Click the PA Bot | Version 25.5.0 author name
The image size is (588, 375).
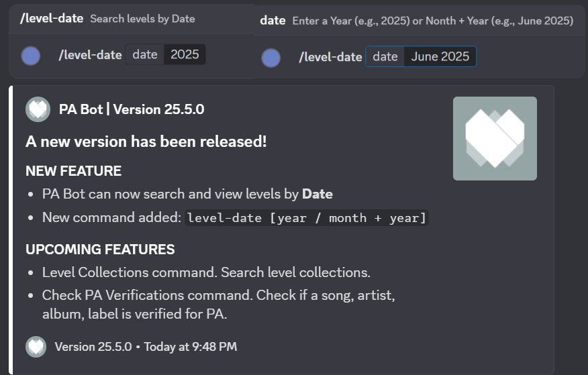tap(132, 109)
